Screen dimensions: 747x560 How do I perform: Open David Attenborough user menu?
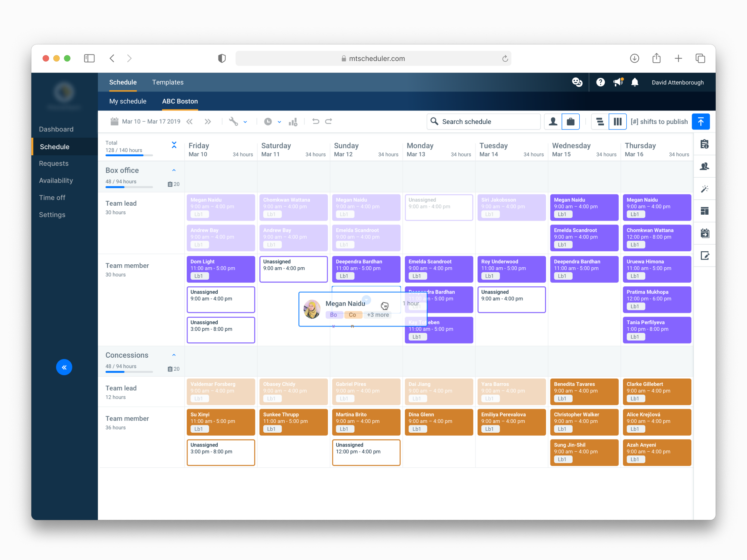click(x=678, y=83)
